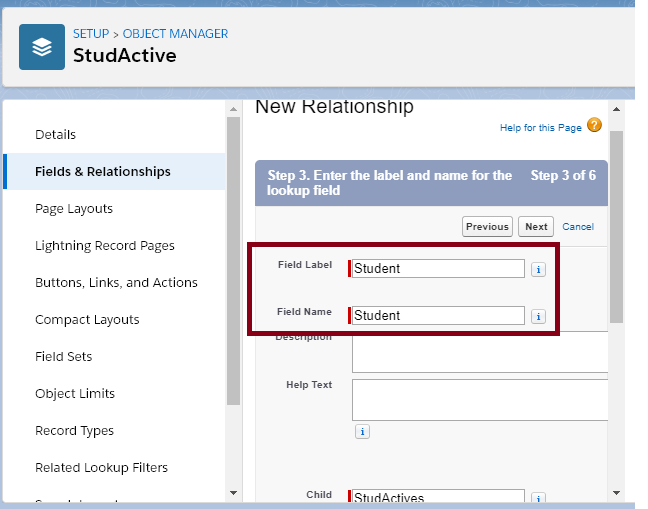648x509 pixels.
Task: Cancel the new relationship wizard
Action: tap(578, 226)
